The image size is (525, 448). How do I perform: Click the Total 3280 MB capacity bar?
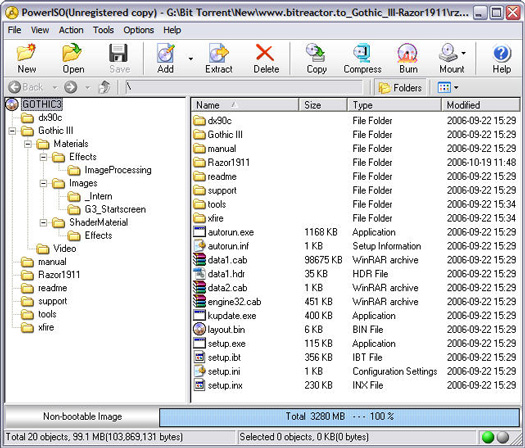pyautogui.click(x=339, y=417)
